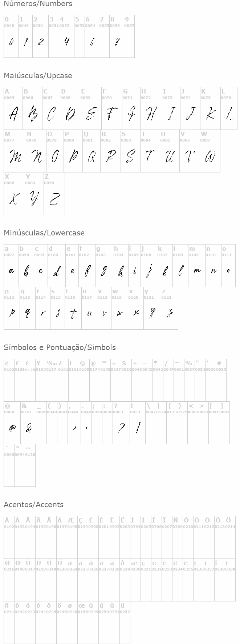The width and height of the screenshot is (240, 644).
Task: Click the Símbolos e Pontuação heading
Action: click(60, 347)
